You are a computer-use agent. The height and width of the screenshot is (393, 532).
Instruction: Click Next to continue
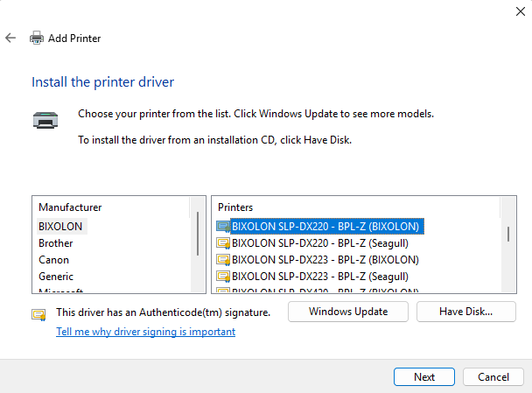pos(424,376)
